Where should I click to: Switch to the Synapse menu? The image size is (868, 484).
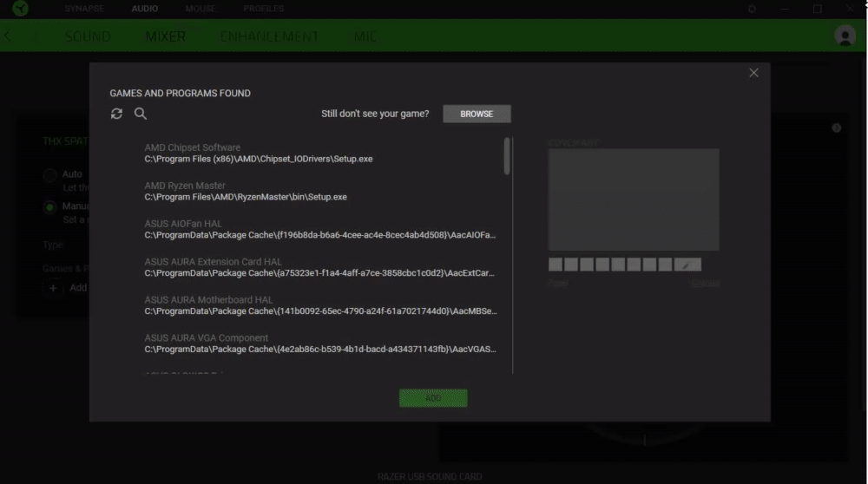tap(84, 9)
